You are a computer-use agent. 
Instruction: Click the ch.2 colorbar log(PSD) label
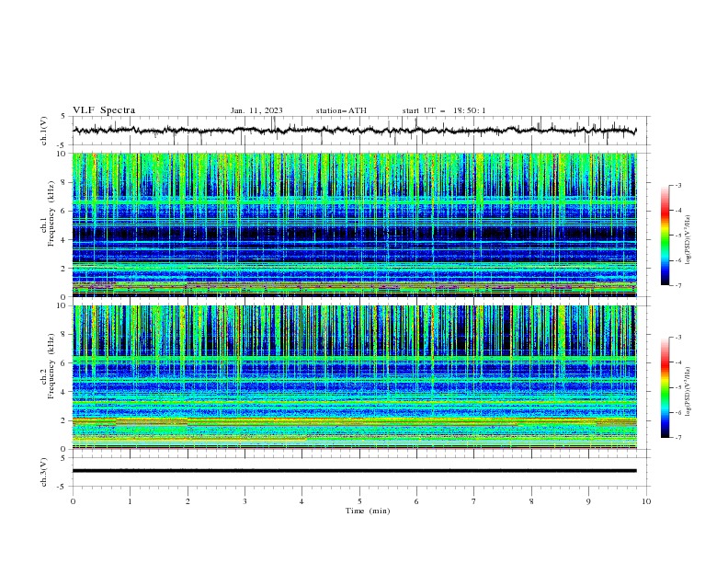[x=688, y=391]
